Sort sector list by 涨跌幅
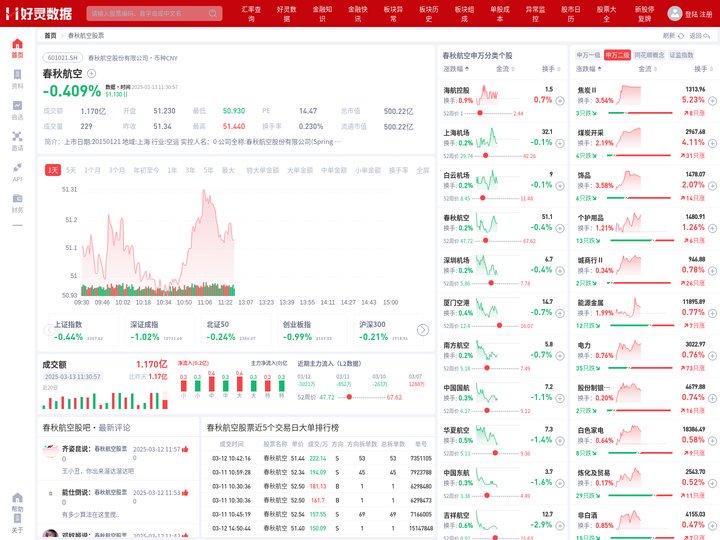The width and height of the screenshot is (720, 540). [589, 69]
